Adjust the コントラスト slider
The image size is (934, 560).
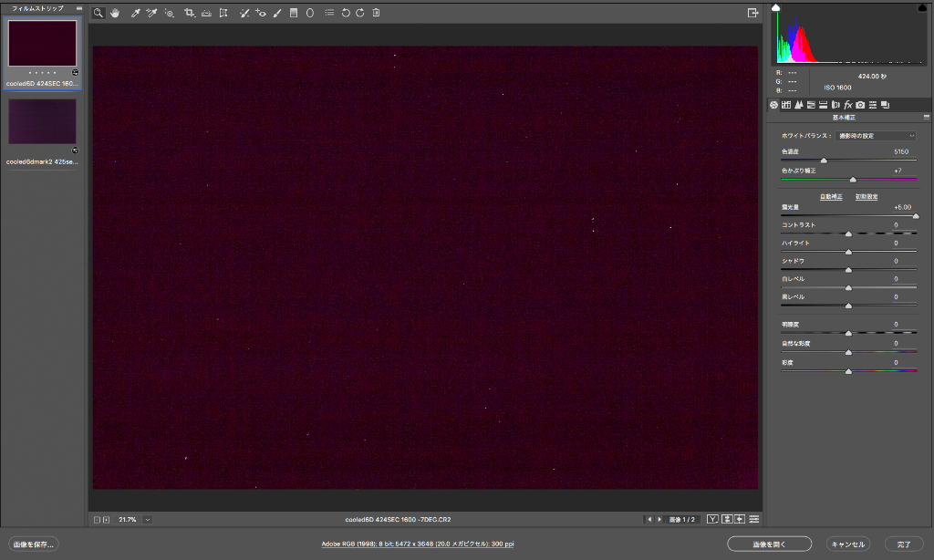pos(849,234)
